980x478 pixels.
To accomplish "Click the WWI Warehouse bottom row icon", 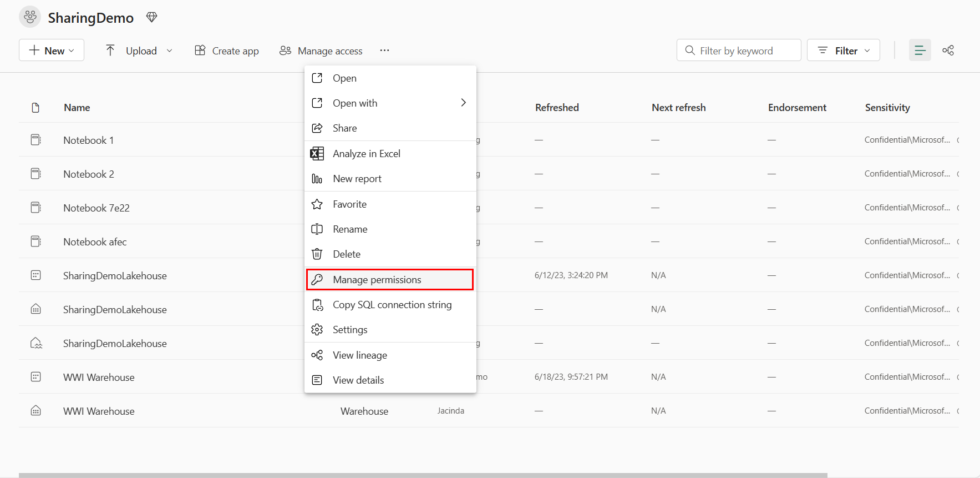I will click(36, 411).
